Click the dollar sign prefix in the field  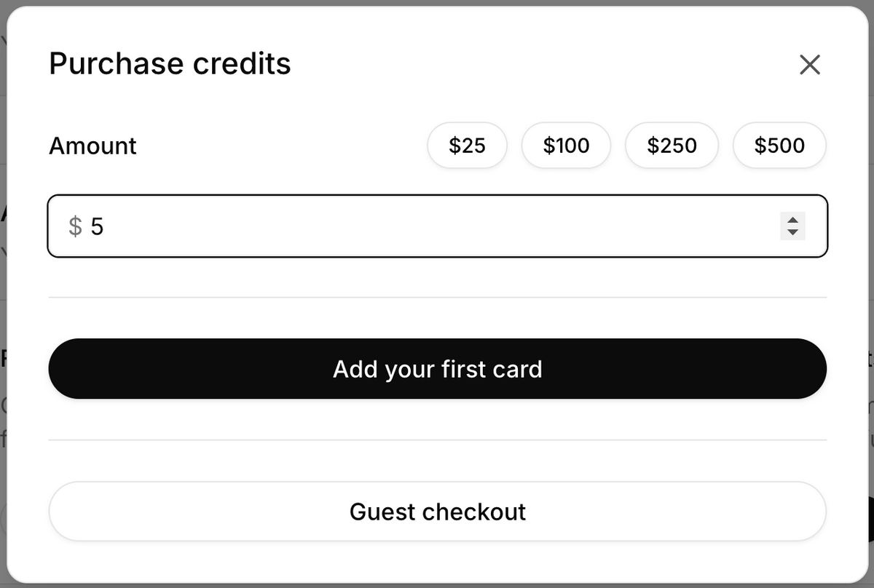pyautogui.click(x=75, y=226)
